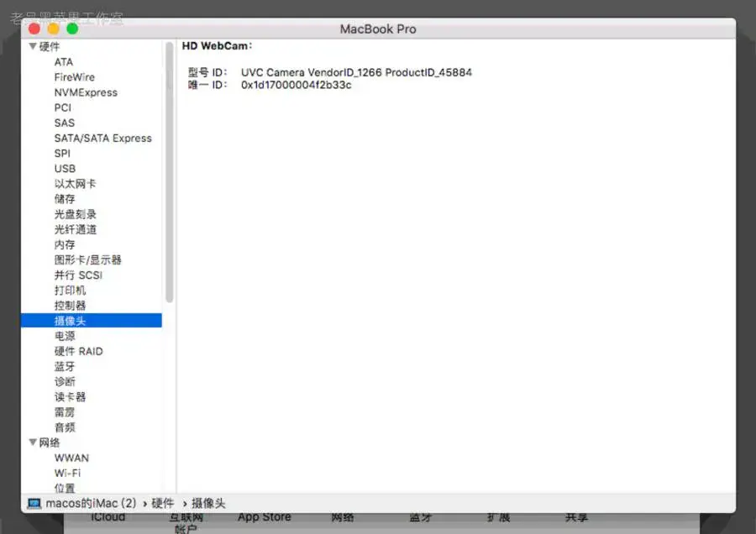This screenshot has height=534, width=756.
Task: Click macos的iMac (2) in path bar
Action: 91,503
